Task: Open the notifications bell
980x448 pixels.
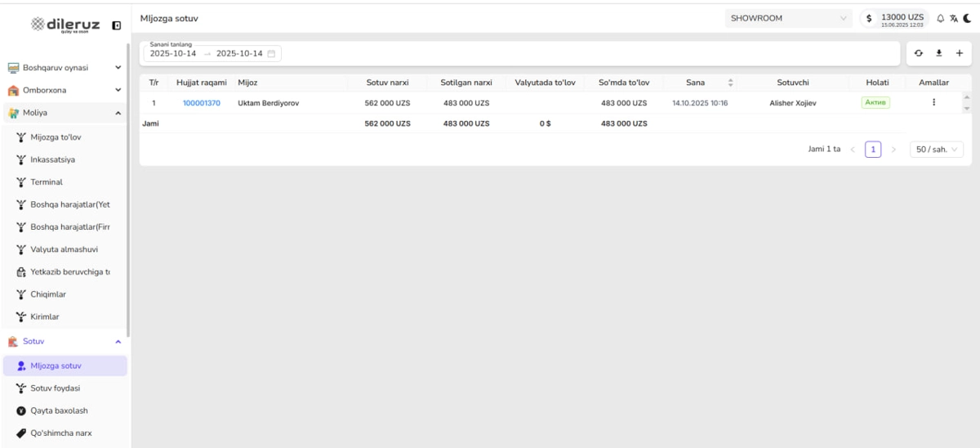Action: [940, 18]
